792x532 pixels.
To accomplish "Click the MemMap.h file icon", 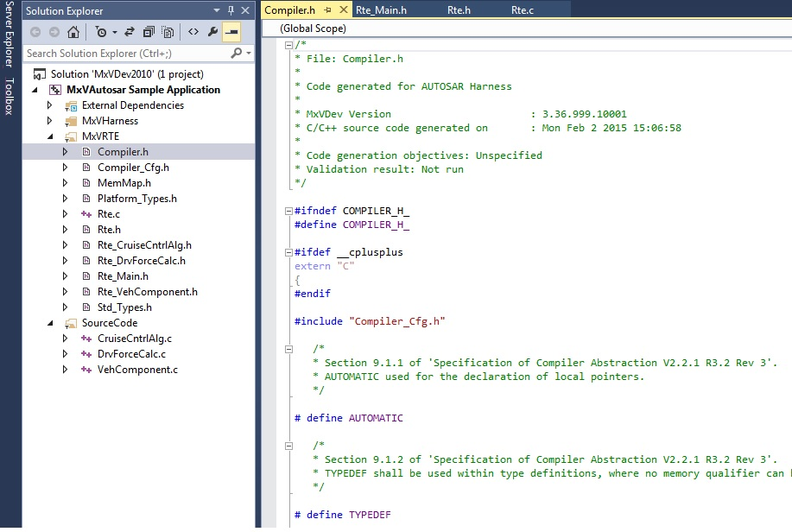I will coord(86,183).
